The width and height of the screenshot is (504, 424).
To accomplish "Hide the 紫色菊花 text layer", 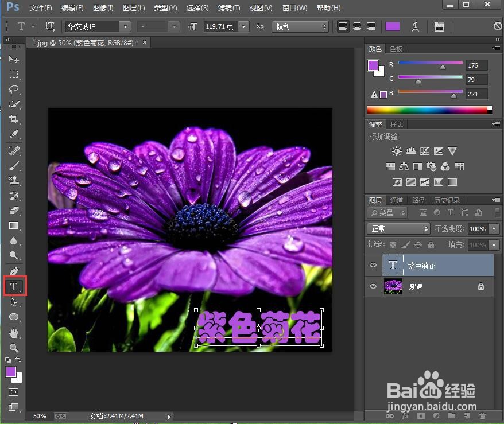I will coord(373,265).
